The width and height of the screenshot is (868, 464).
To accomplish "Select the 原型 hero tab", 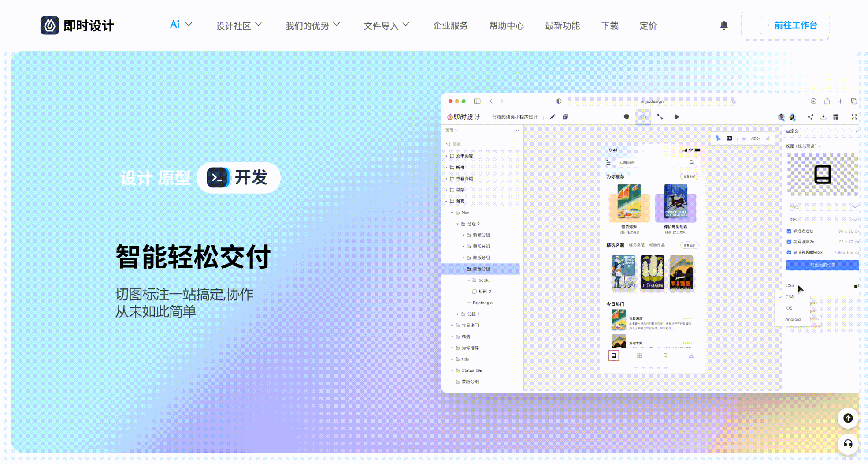I will tap(174, 178).
